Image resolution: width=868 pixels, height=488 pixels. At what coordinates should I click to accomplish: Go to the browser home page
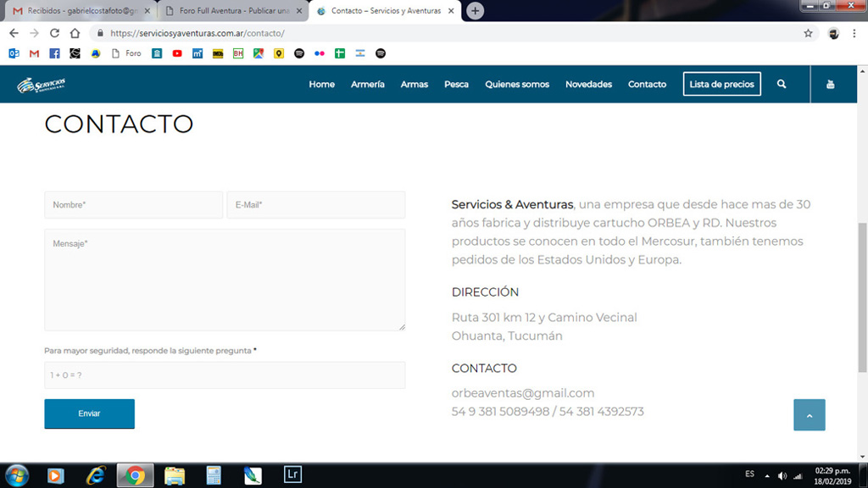click(75, 33)
